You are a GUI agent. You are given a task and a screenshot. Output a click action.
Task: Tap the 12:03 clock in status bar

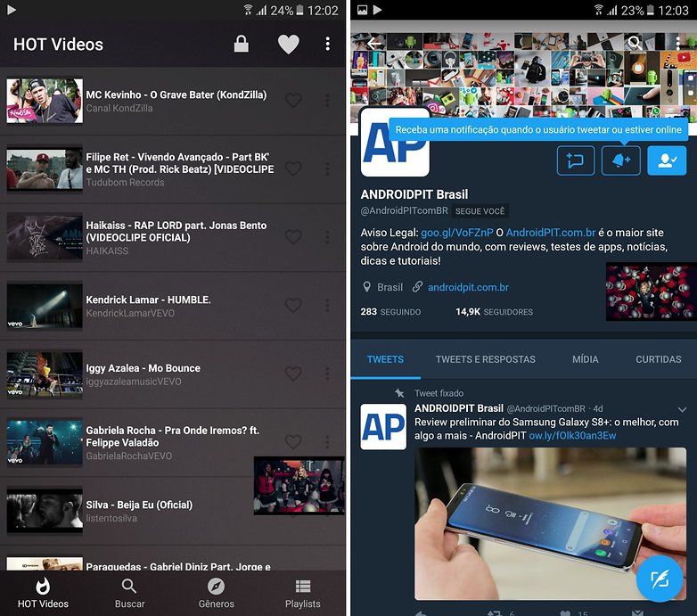673,10
